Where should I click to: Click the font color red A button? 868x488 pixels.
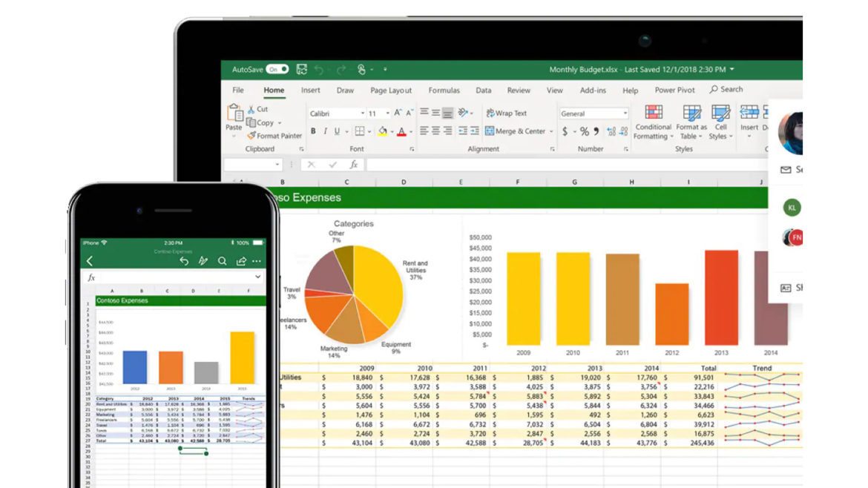coord(401,131)
